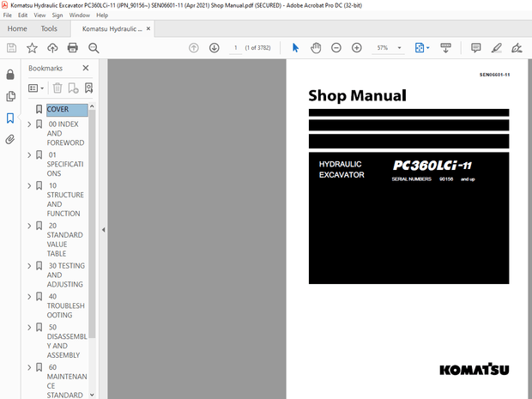
Task: Collapse the navigation pane with left arrow
Action: click(x=103, y=230)
